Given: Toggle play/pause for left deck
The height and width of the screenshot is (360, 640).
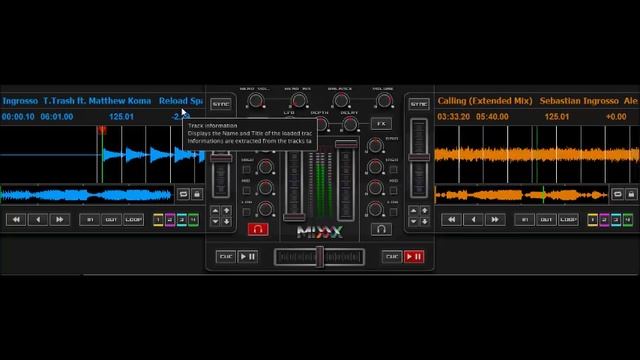Looking at the screenshot, I should (x=248, y=256).
